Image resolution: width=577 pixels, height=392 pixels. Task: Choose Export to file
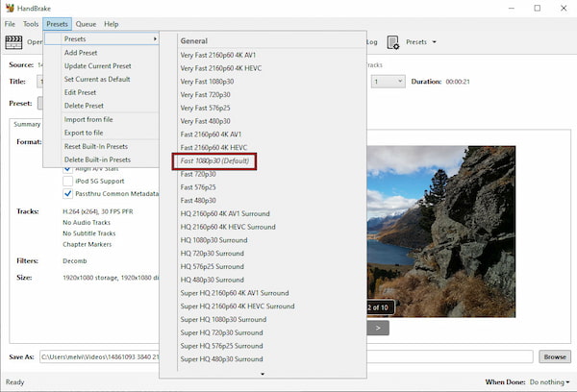click(84, 133)
